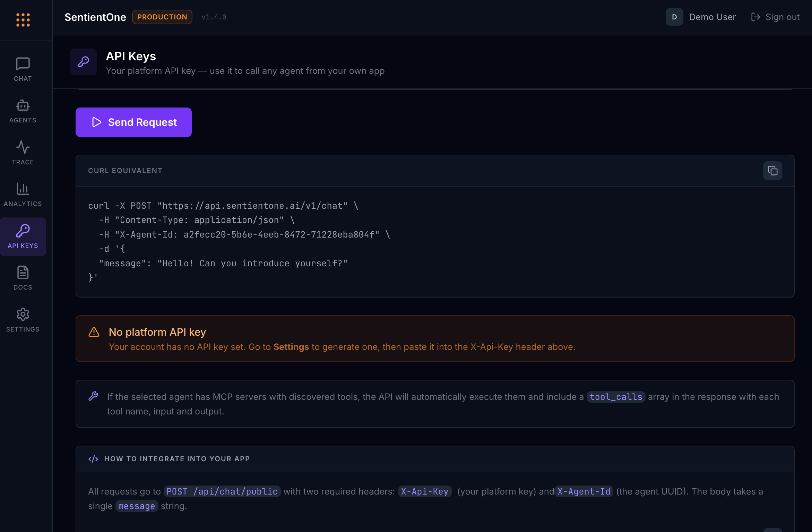Click the X-Agent-Id header chip

(x=584, y=491)
